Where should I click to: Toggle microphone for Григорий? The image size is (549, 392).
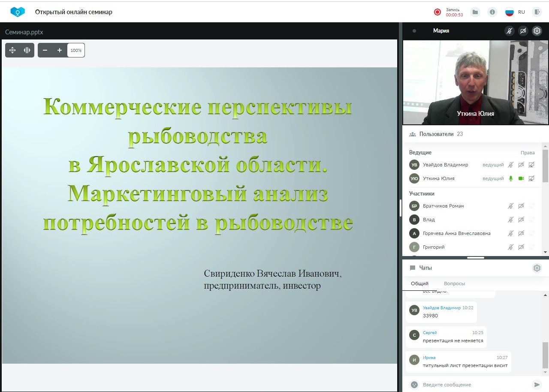pos(510,247)
